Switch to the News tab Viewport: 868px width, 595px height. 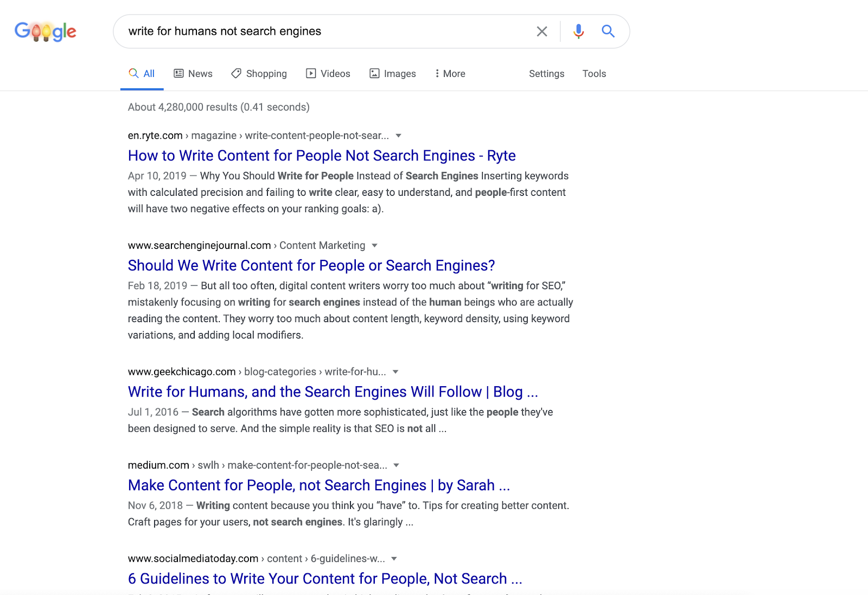pyautogui.click(x=193, y=74)
